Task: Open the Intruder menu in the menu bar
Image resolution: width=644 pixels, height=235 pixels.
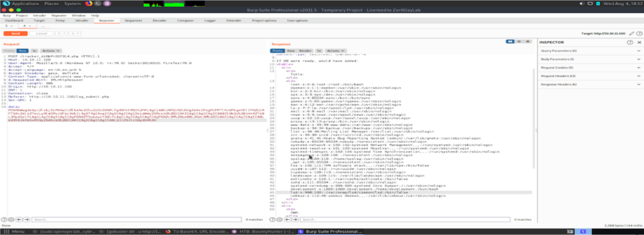Action: (x=40, y=15)
